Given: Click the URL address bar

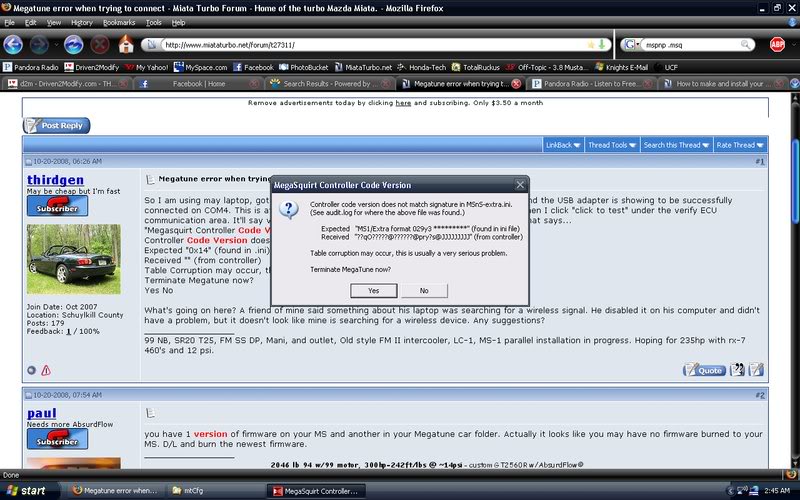Looking at the screenshot, I should click(x=375, y=44).
